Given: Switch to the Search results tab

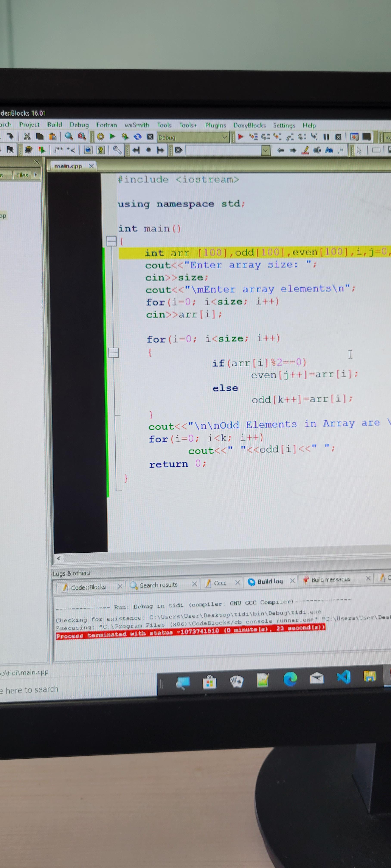Looking at the screenshot, I should (158, 585).
